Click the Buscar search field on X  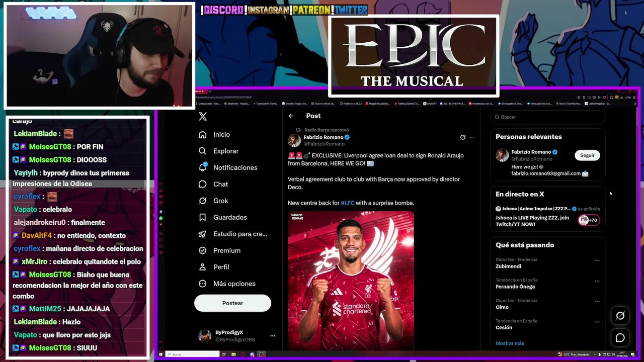[548, 117]
